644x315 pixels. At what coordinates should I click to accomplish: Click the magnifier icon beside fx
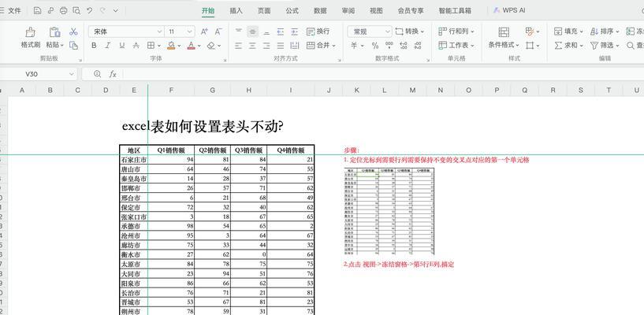pos(97,74)
